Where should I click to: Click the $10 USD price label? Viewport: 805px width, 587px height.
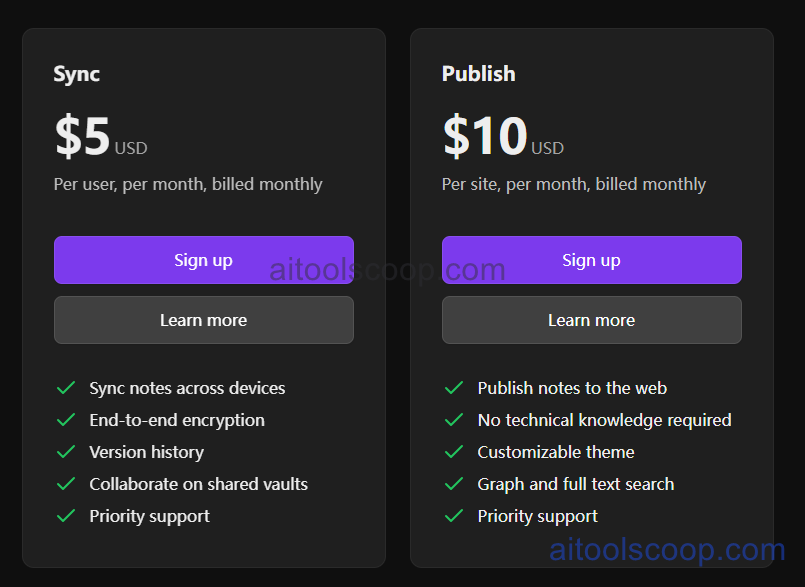click(501, 138)
